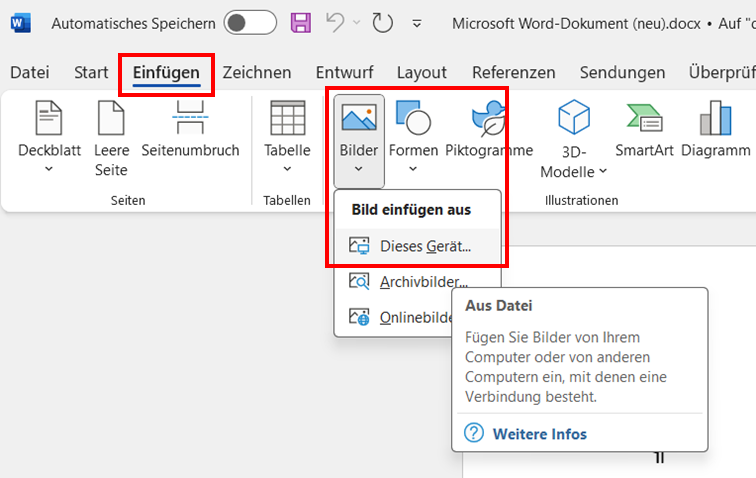The height and width of the screenshot is (478, 756).
Task: Insert a Diagramm chart
Action: [716, 129]
